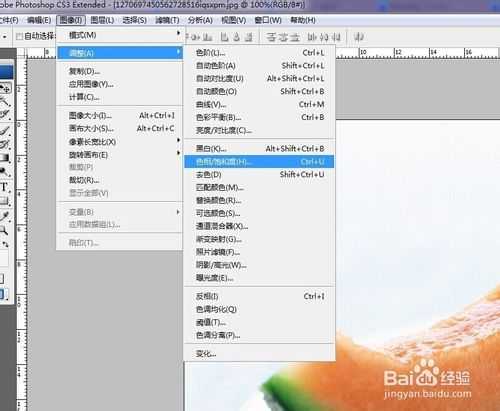
Task: Choose 匹配颜色(M)... item
Action: (x=259, y=187)
